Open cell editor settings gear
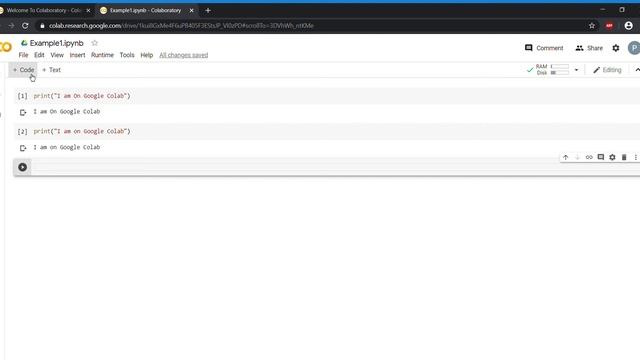 click(612, 157)
